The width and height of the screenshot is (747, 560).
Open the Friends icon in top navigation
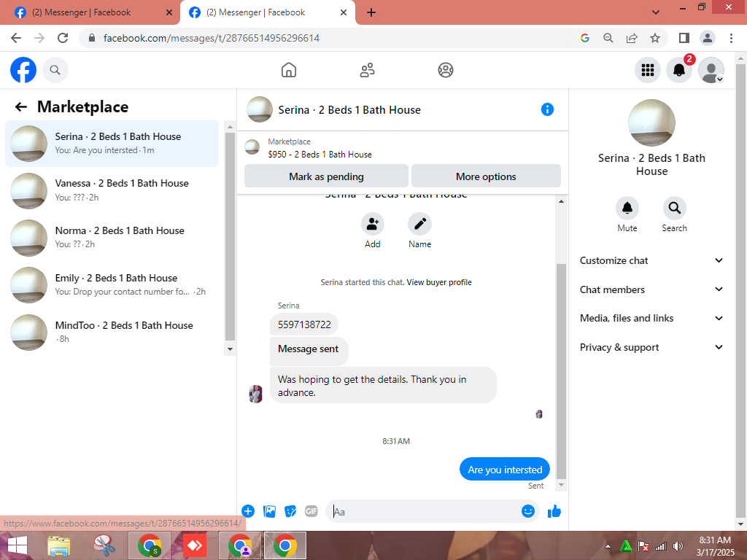[367, 70]
